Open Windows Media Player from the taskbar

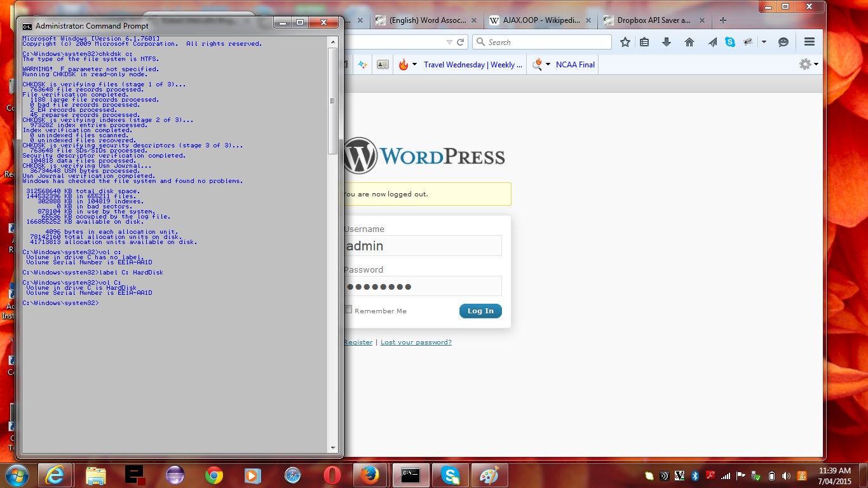click(253, 475)
